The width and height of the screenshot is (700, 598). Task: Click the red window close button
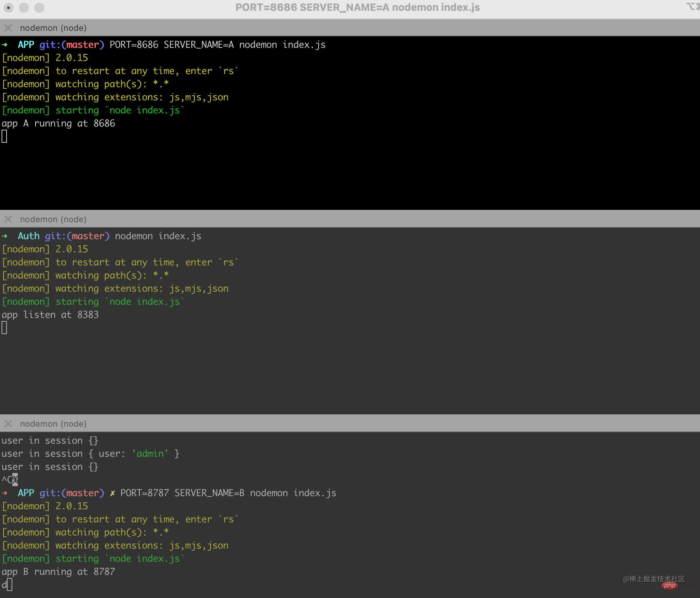(8, 7)
